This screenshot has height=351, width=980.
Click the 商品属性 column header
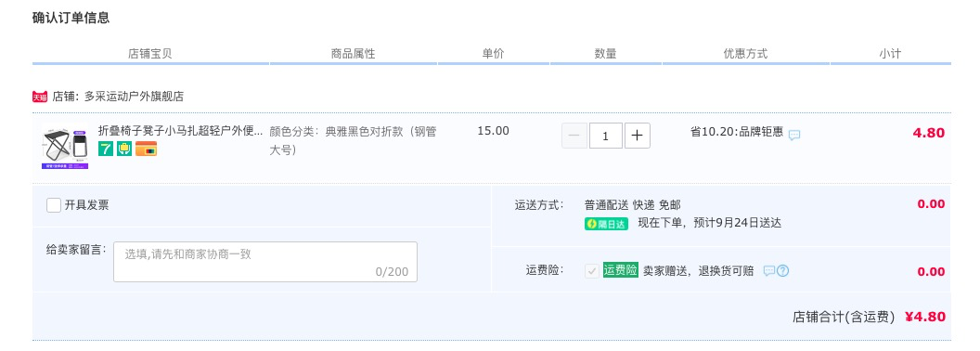pyautogui.click(x=354, y=54)
